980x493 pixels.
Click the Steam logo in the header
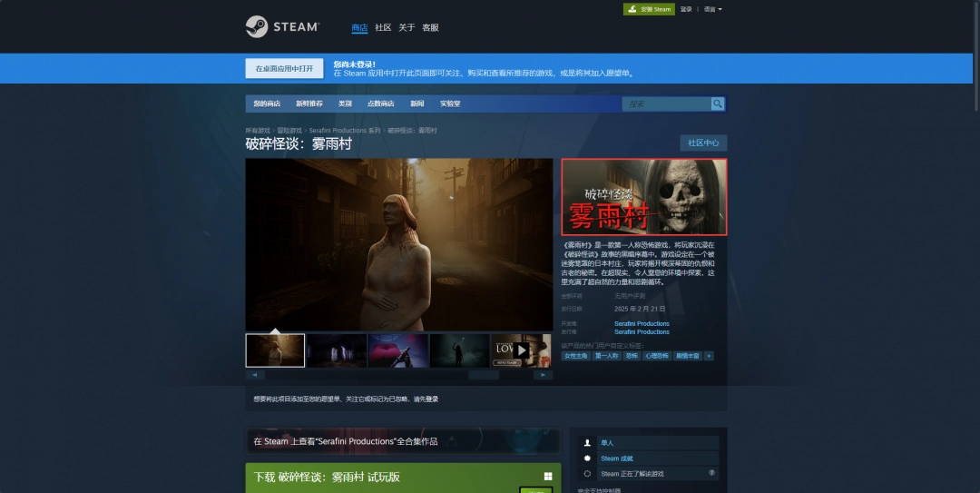(x=282, y=27)
